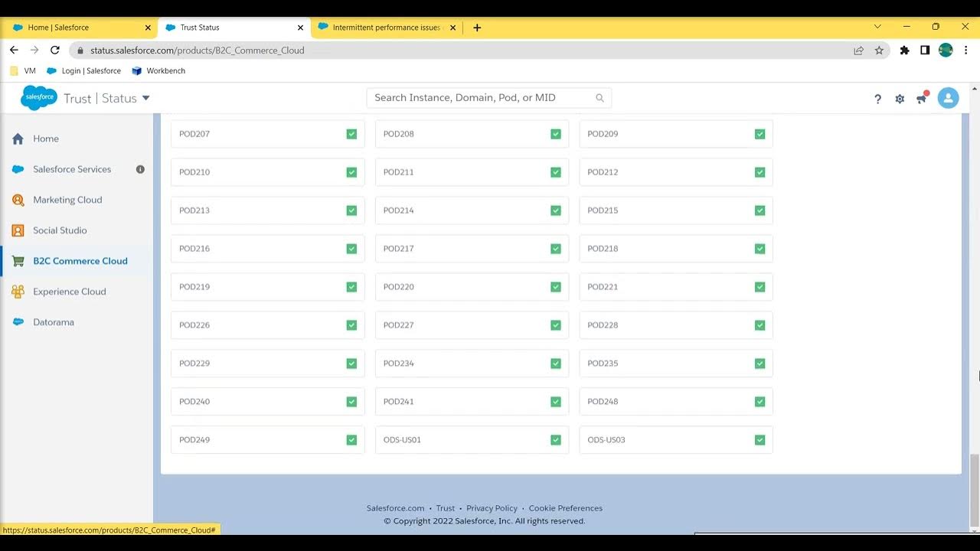
Task: Click the POD211 status checkmark
Action: 556,172
